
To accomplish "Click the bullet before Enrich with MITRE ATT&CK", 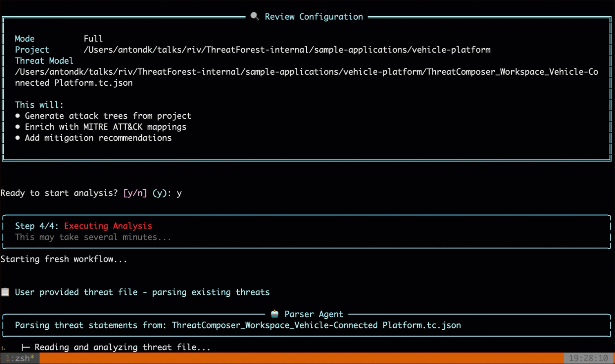I will pyautogui.click(x=18, y=127).
